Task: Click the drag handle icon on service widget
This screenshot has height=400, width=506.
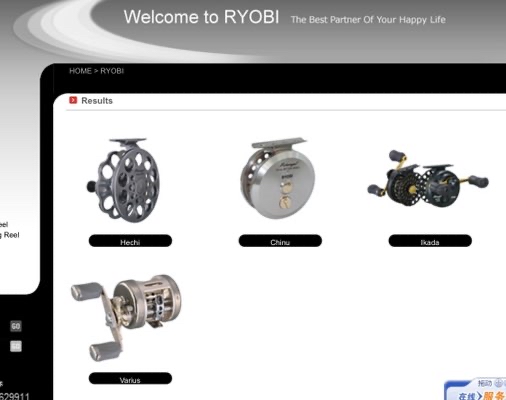Action: point(498,383)
